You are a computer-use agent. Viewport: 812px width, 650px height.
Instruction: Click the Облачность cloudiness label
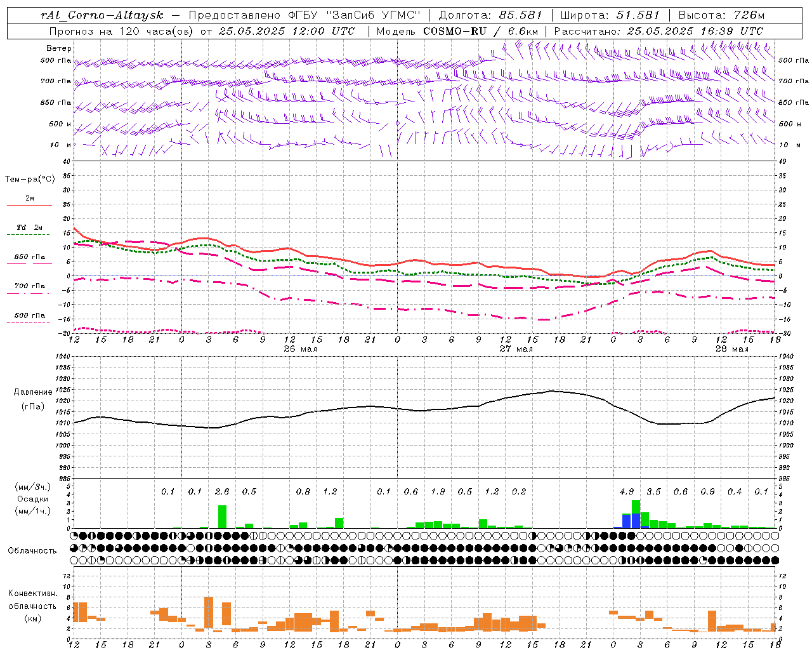32,550
